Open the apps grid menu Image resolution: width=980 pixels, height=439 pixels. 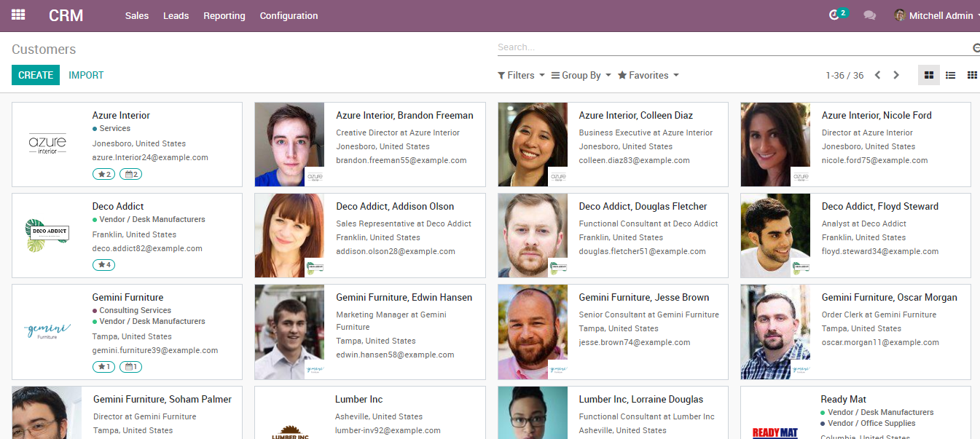tap(18, 15)
